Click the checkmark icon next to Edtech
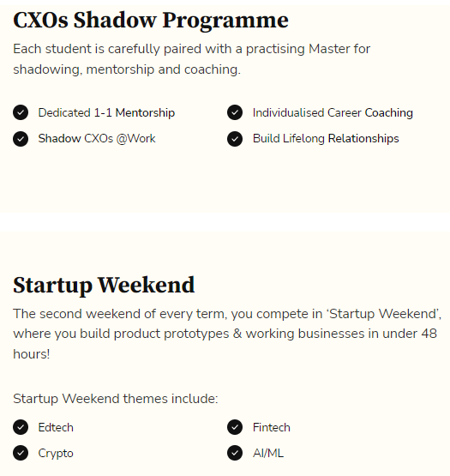Screen dimensions: 450x476 tap(21, 427)
